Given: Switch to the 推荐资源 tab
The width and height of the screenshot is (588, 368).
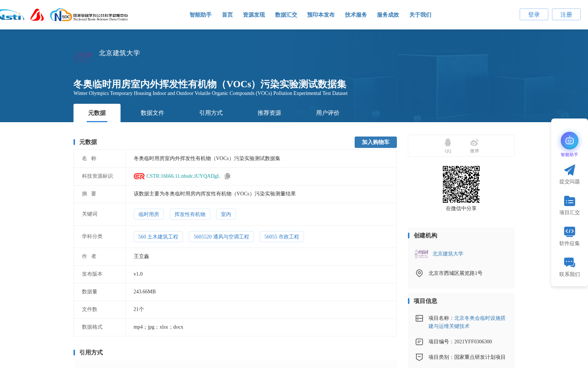Looking at the screenshot, I should (269, 113).
